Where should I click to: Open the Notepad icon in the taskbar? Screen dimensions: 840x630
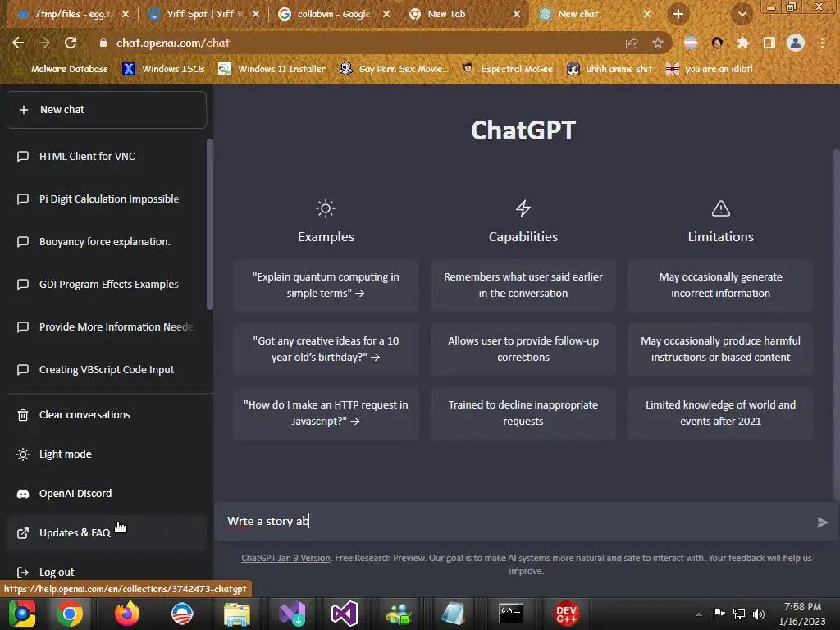pos(453,614)
